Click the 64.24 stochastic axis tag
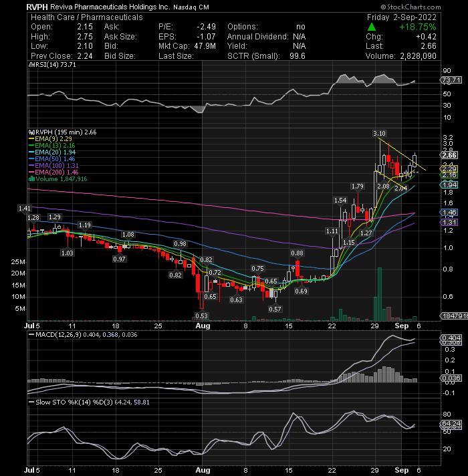 451,423
